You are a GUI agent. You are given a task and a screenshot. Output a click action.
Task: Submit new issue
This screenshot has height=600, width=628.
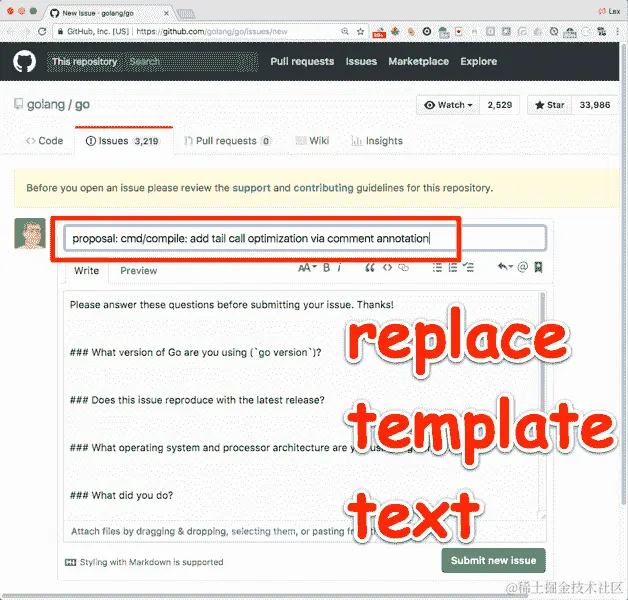(493, 560)
